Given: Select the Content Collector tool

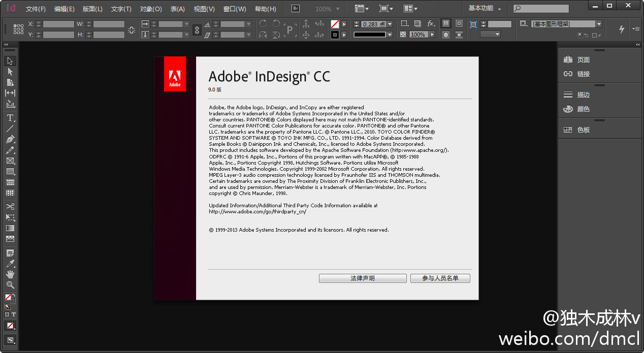Looking at the screenshot, I should tap(10, 104).
